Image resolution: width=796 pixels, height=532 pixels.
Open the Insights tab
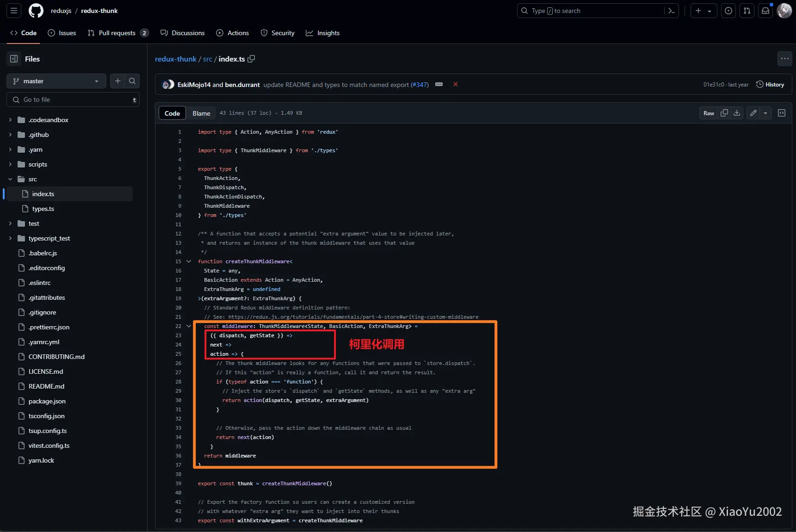tap(323, 33)
